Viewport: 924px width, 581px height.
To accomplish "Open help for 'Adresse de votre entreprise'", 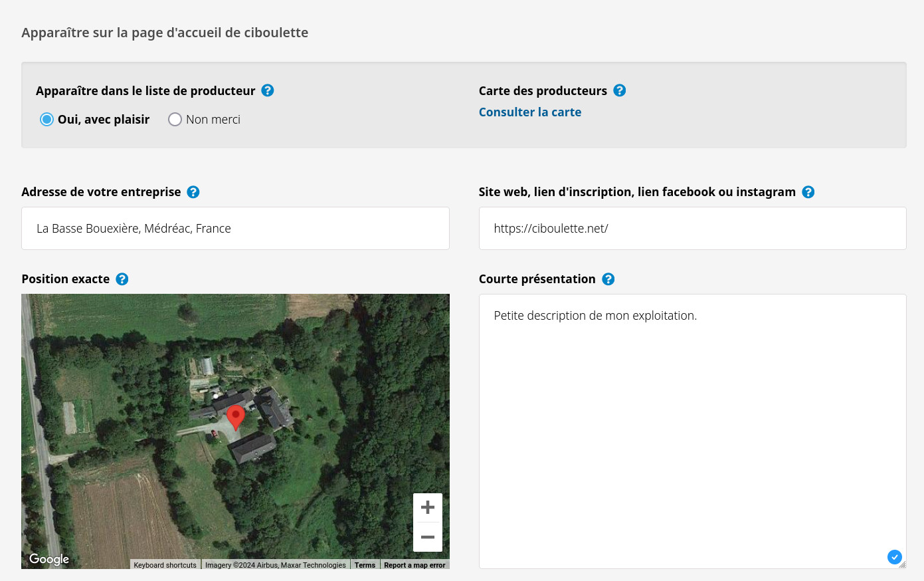I will pyautogui.click(x=193, y=192).
